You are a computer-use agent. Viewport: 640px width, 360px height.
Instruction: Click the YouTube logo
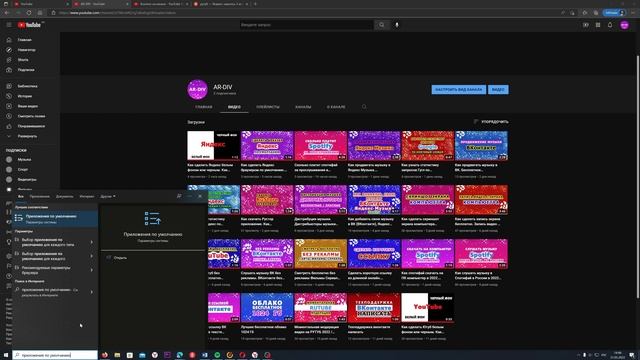[x=29, y=25]
